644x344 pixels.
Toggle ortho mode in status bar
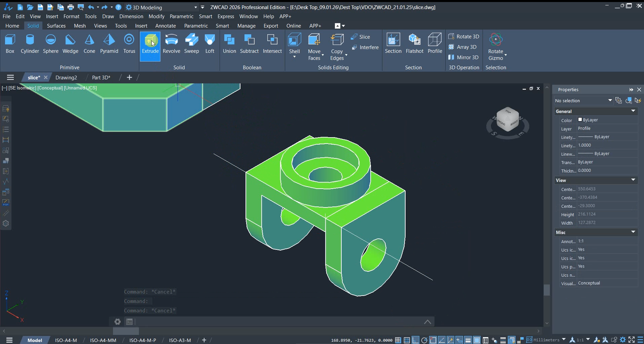point(415,340)
